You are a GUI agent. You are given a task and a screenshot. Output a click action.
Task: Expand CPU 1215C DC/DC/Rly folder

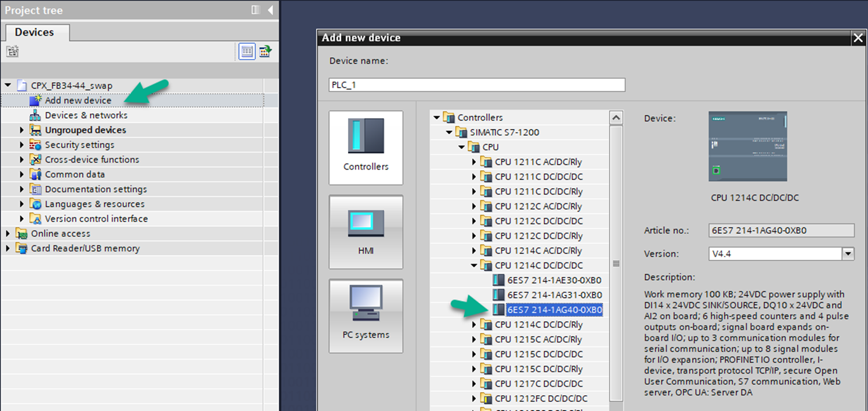(474, 369)
